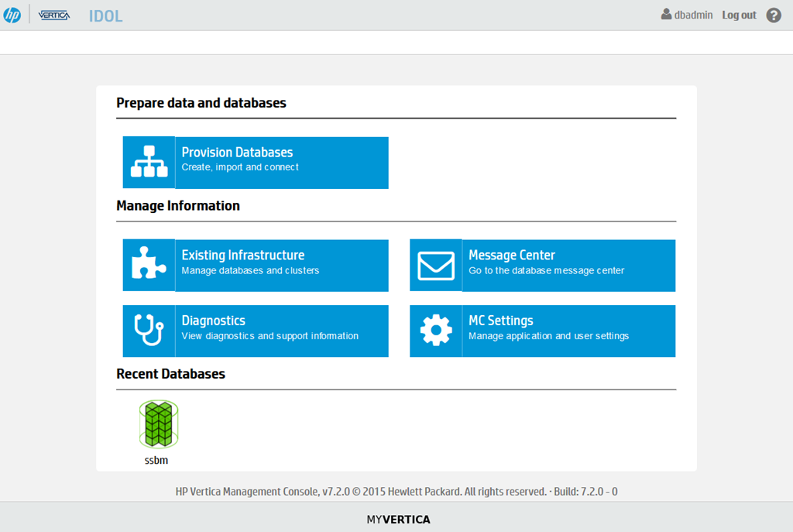Open the Message Center envelope icon
This screenshot has width=793, height=532.
[x=435, y=265]
